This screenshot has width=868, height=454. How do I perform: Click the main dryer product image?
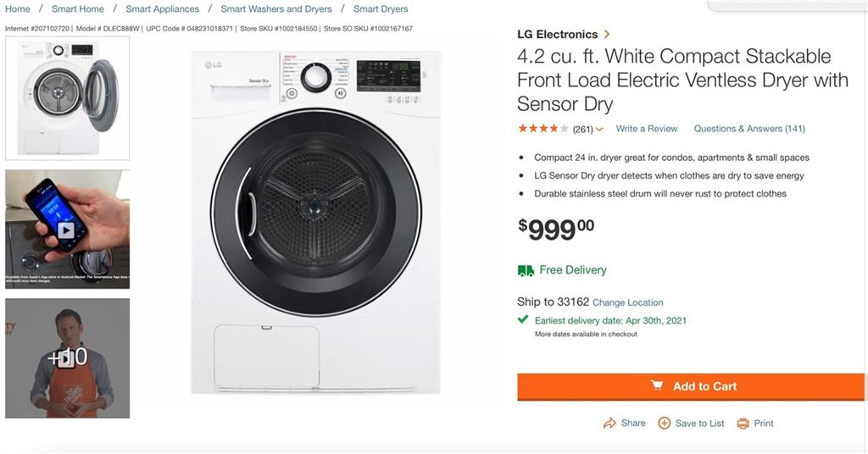tap(315, 222)
